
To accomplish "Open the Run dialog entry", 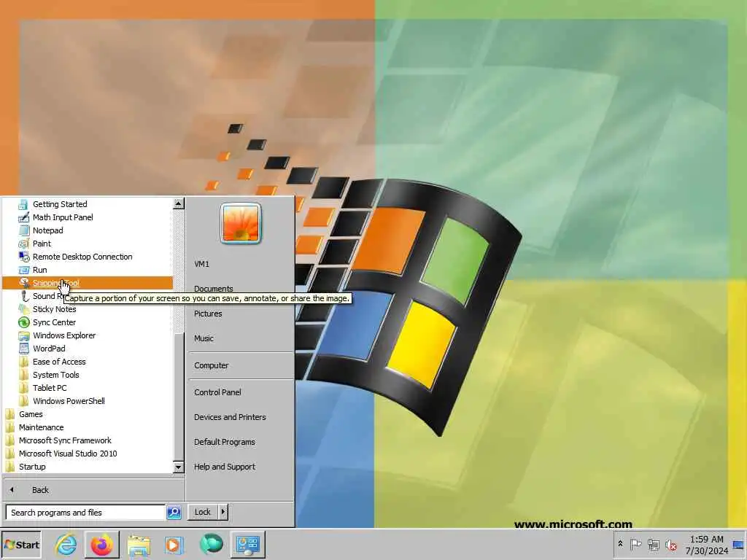I will (39, 270).
